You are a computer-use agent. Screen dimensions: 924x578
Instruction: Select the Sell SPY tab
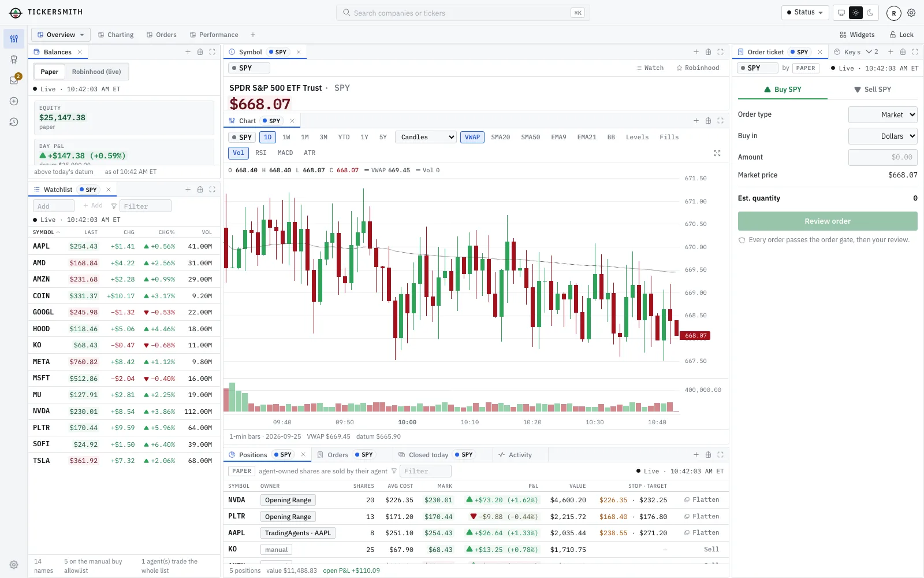click(873, 90)
